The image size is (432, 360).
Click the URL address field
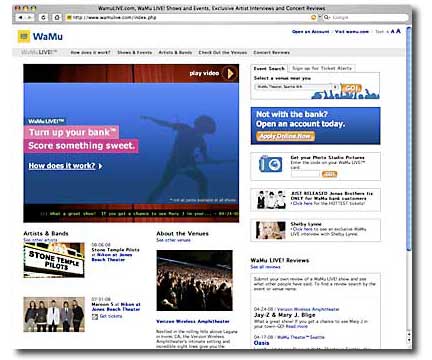(x=191, y=17)
